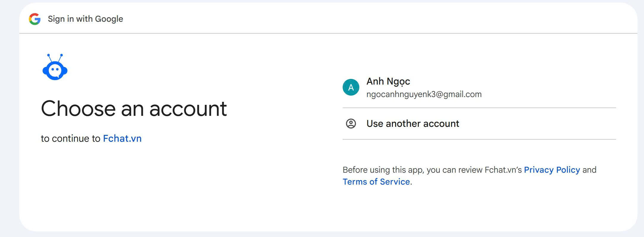This screenshot has height=237, width=644.
Task: Click the word "account" in the main heading
Action: click(x=188, y=109)
